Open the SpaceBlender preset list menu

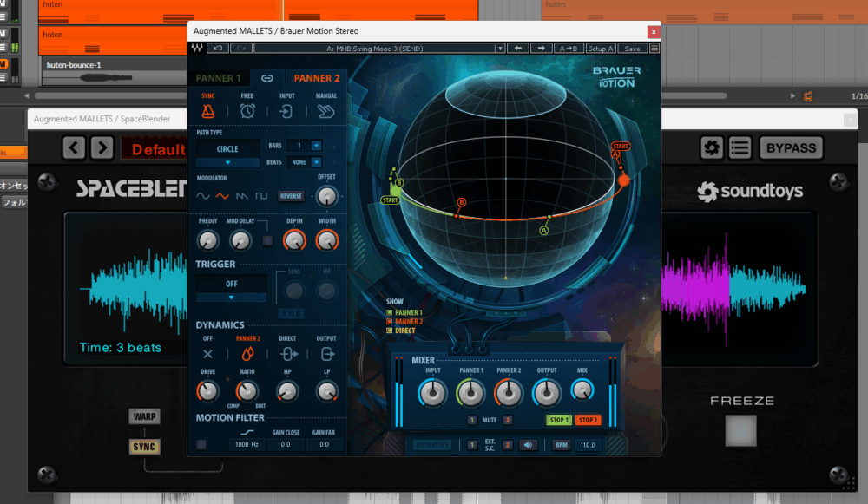coord(740,147)
